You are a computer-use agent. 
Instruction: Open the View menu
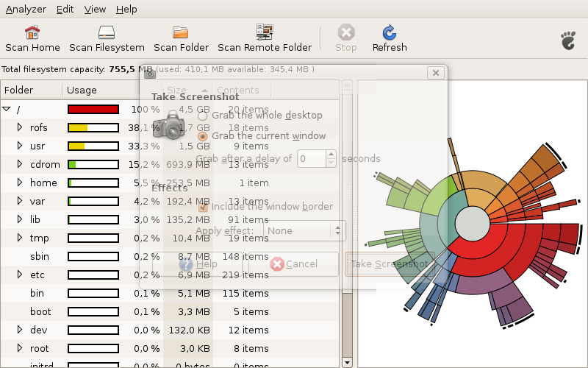pyautogui.click(x=95, y=10)
